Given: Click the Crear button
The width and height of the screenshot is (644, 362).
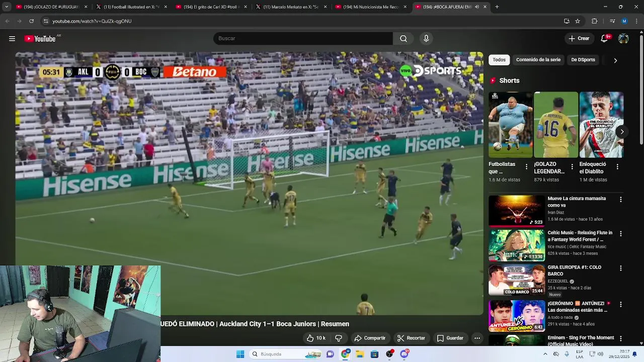Looking at the screenshot, I should pyautogui.click(x=579, y=39).
